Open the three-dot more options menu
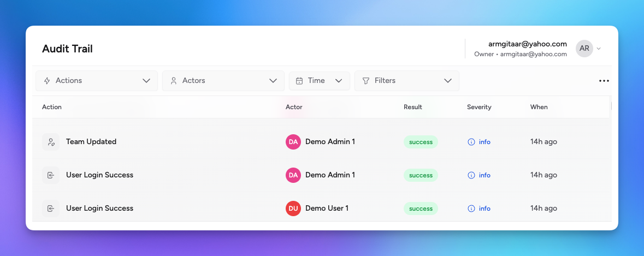 tap(604, 81)
